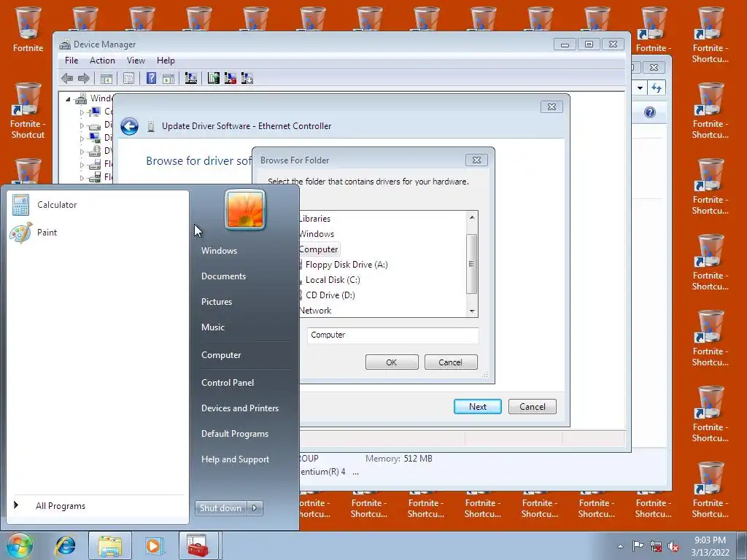Select Local Disk (C:) in folder tree
The width and height of the screenshot is (747, 560).
(x=333, y=280)
